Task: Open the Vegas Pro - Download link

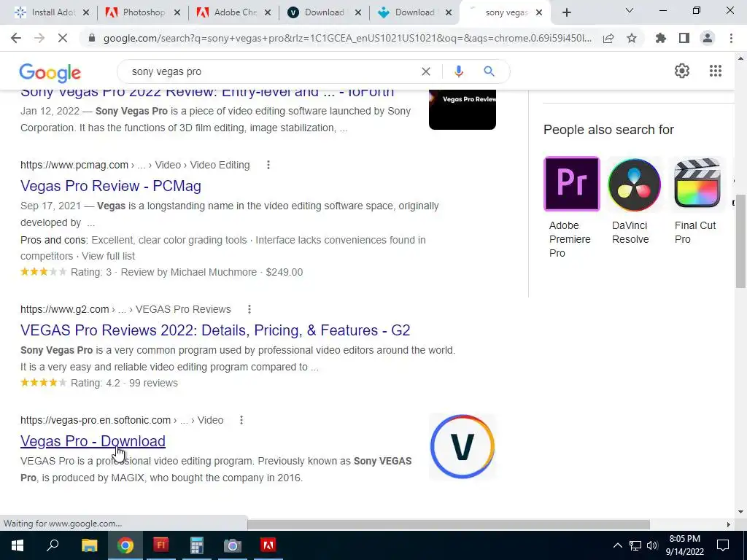Action: pyautogui.click(x=93, y=441)
